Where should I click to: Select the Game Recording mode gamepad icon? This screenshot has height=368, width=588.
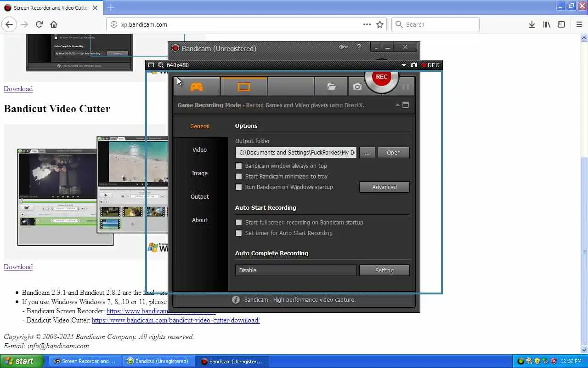pyautogui.click(x=197, y=86)
